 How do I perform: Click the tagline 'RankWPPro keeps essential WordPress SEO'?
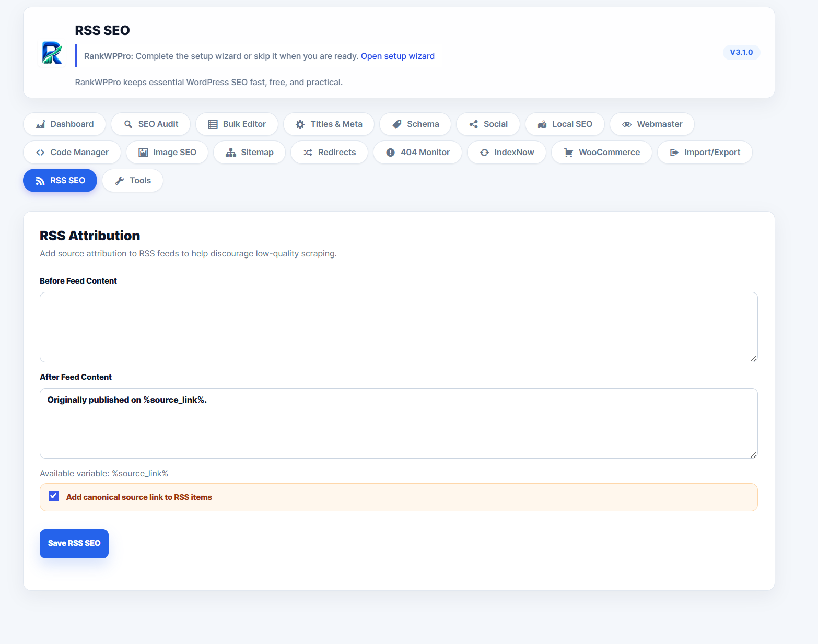point(208,83)
